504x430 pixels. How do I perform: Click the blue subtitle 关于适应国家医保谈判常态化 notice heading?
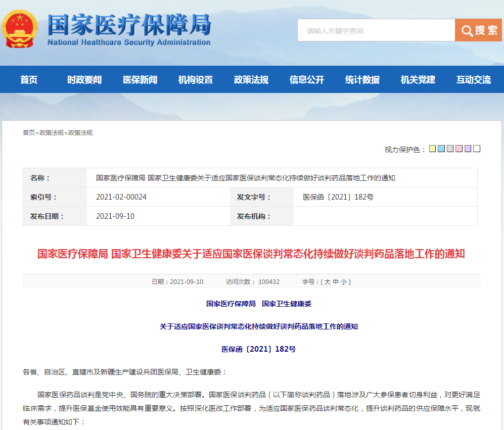point(259,326)
